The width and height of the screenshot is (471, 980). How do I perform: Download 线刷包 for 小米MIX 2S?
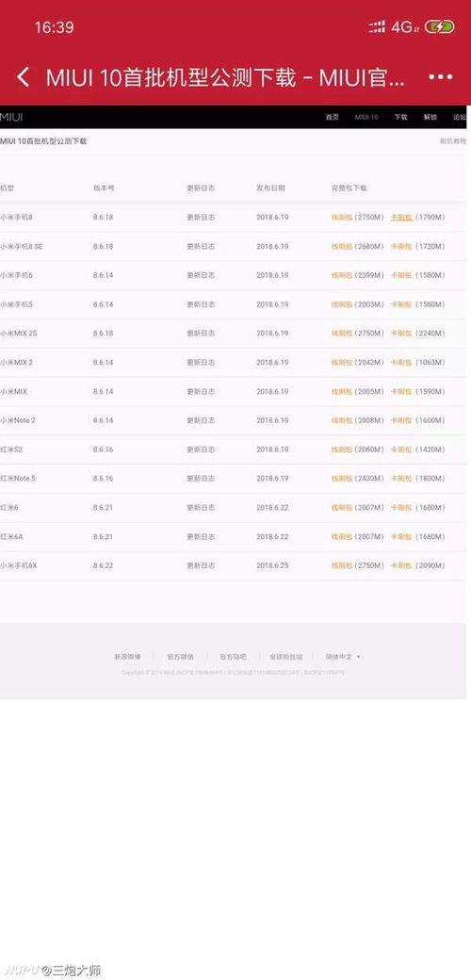pos(341,334)
